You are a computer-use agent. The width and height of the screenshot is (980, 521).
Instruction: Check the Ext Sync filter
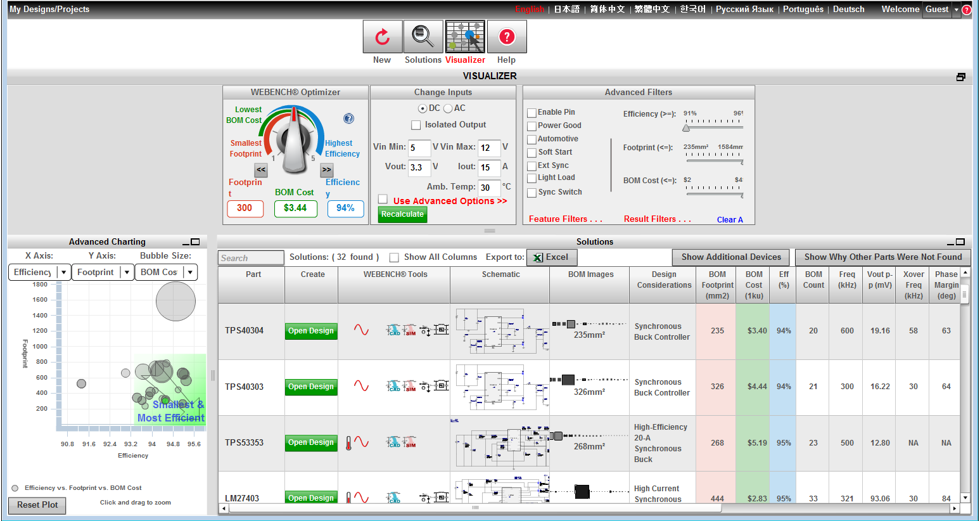[x=532, y=166]
